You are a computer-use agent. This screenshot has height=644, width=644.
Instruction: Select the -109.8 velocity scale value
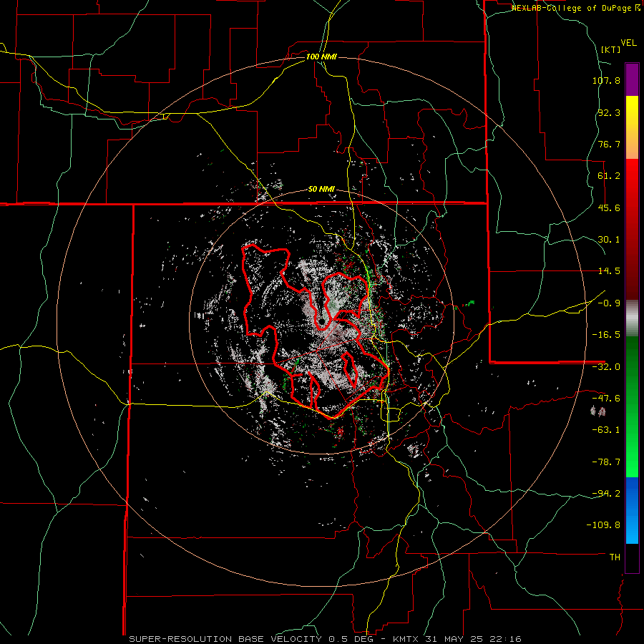pos(603,525)
